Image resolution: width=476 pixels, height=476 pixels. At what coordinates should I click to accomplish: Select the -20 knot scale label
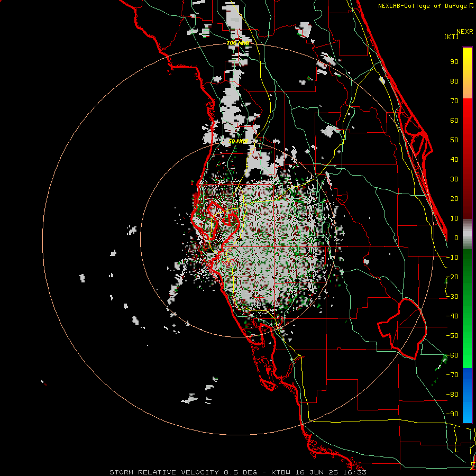tap(452, 277)
